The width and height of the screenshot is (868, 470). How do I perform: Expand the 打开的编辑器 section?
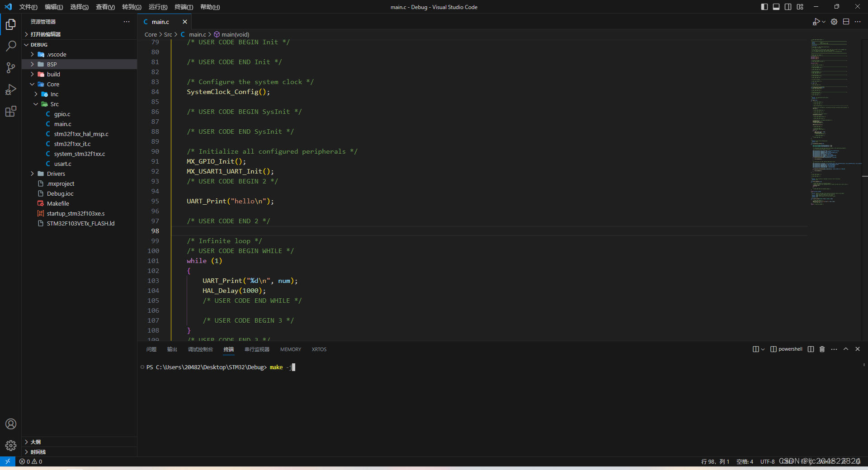[80, 34]
